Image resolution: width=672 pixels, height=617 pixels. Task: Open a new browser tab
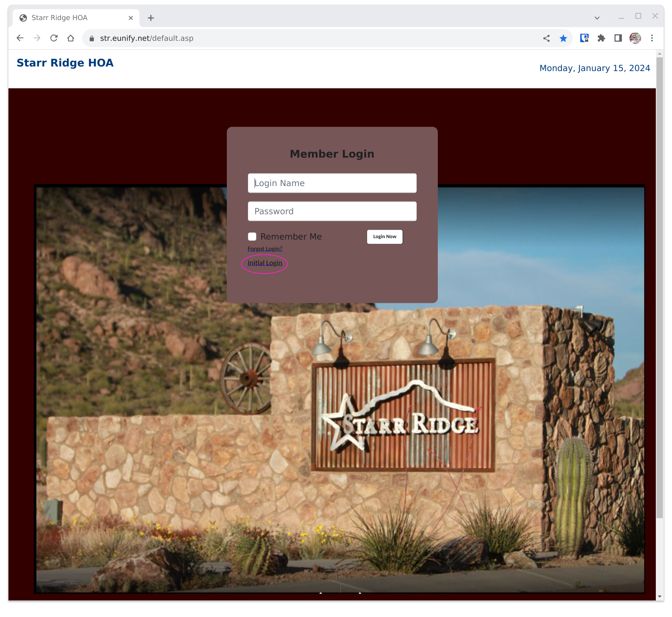coord(151,18)
